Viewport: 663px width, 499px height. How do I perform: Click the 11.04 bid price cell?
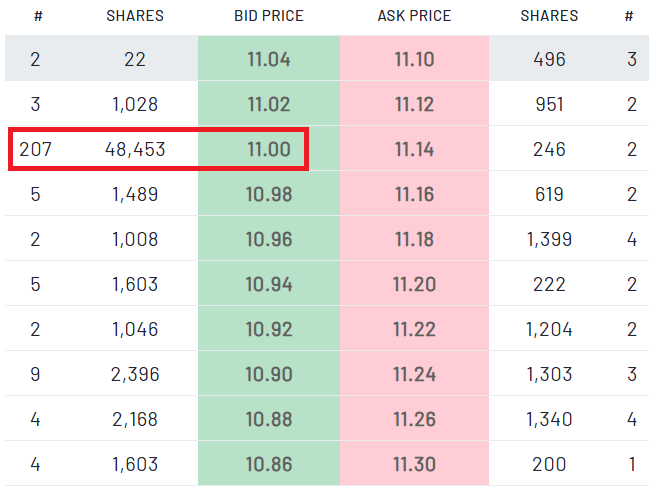click(x=268, y=59)
